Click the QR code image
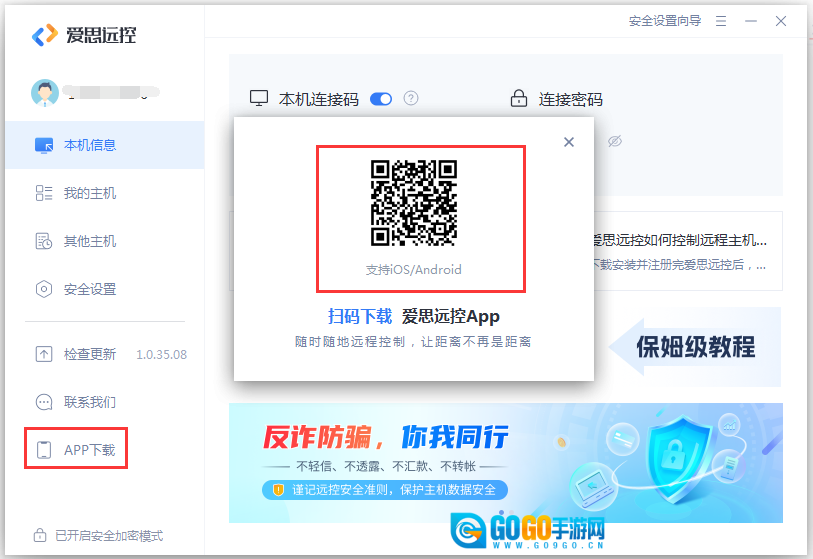 414,203
